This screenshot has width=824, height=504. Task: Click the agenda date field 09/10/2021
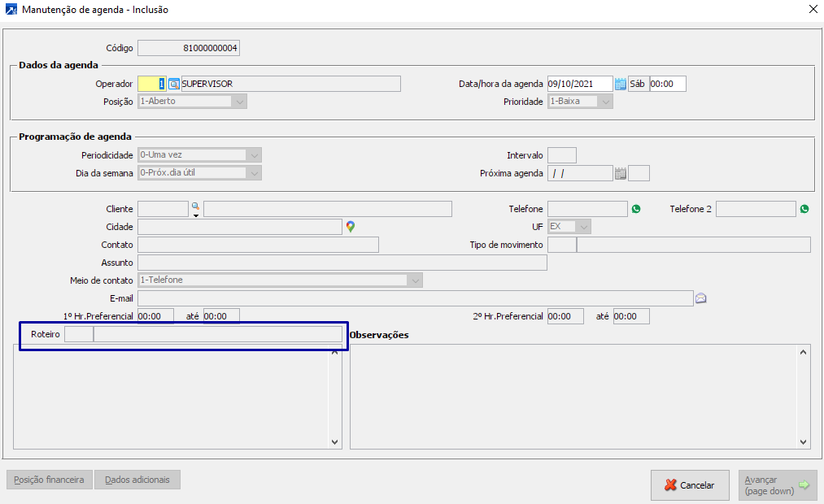pos(580,84)
